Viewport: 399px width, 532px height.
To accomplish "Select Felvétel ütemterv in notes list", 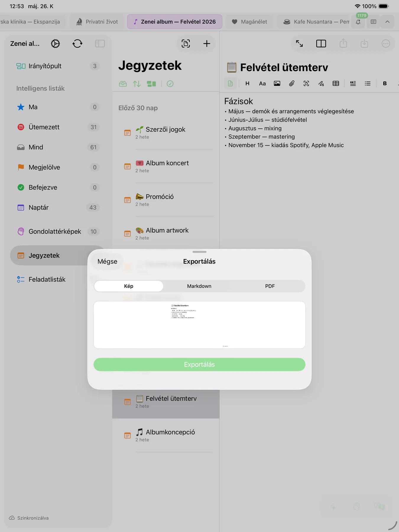I will tap(166, 404).
